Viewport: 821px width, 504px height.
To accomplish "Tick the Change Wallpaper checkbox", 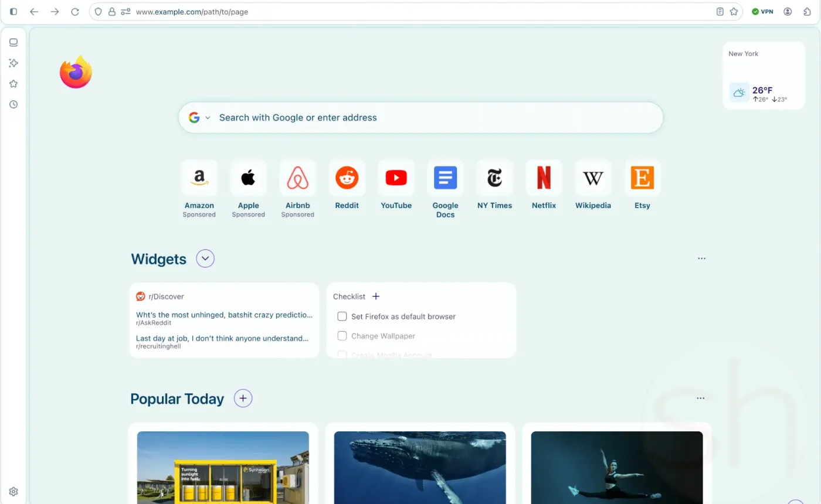I will (342, 336).
